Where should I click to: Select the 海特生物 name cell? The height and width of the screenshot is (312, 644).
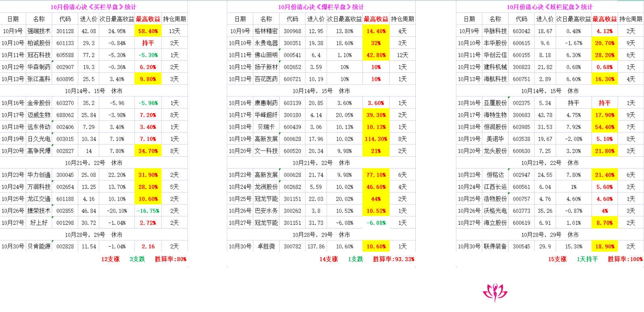495,115
